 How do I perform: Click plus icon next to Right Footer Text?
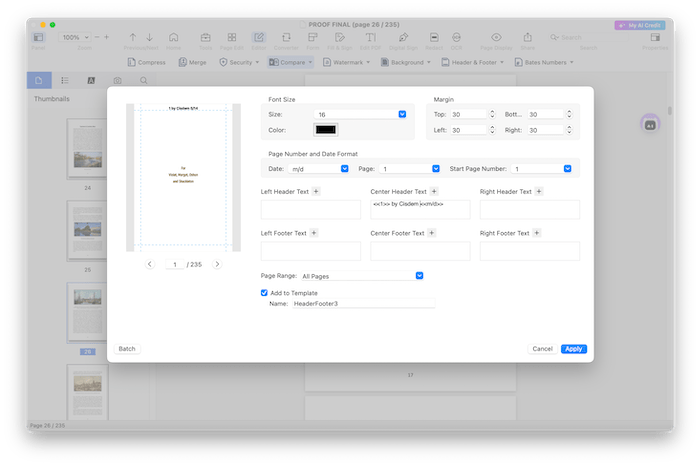click(x=540, y=233)
